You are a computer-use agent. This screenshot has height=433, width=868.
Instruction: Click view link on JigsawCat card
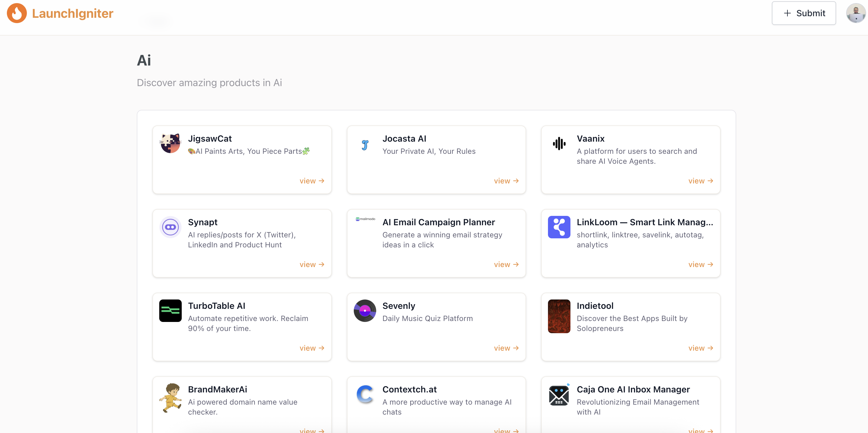(312, 181)
